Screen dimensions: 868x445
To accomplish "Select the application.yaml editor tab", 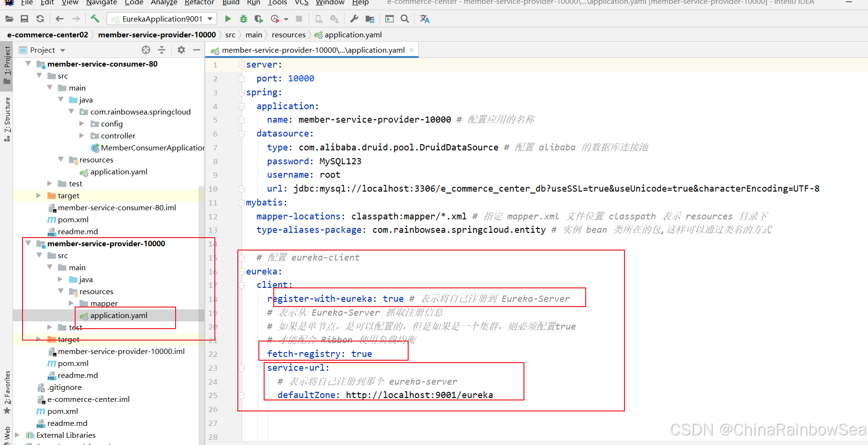I will pyautogui.click(x=312, y=50).
